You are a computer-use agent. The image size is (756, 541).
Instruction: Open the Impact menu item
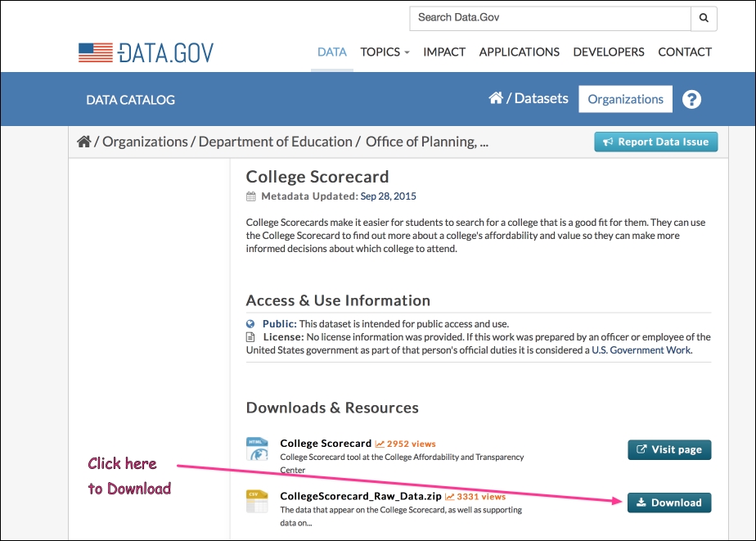(444, 52)
